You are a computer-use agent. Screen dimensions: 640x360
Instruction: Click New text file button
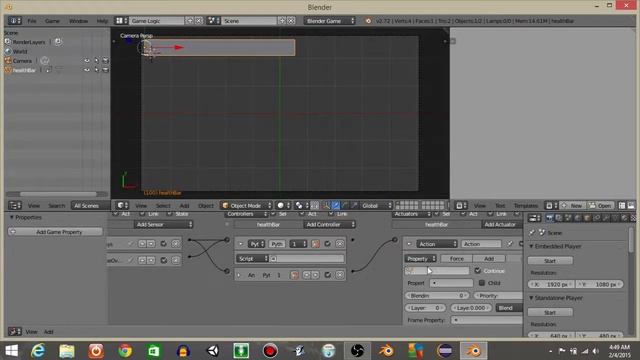click(x=572, y=205)
